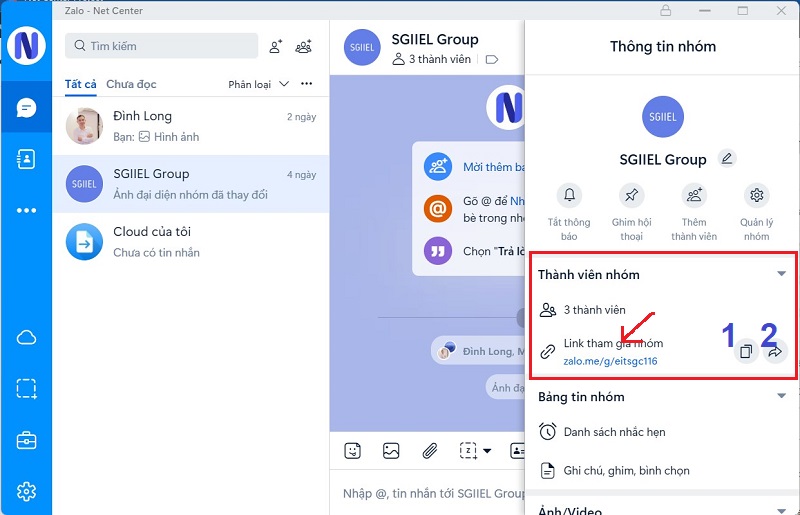Click the screenshot capture icon in chat toolbar
800x515 pixels.
[468, 451]
